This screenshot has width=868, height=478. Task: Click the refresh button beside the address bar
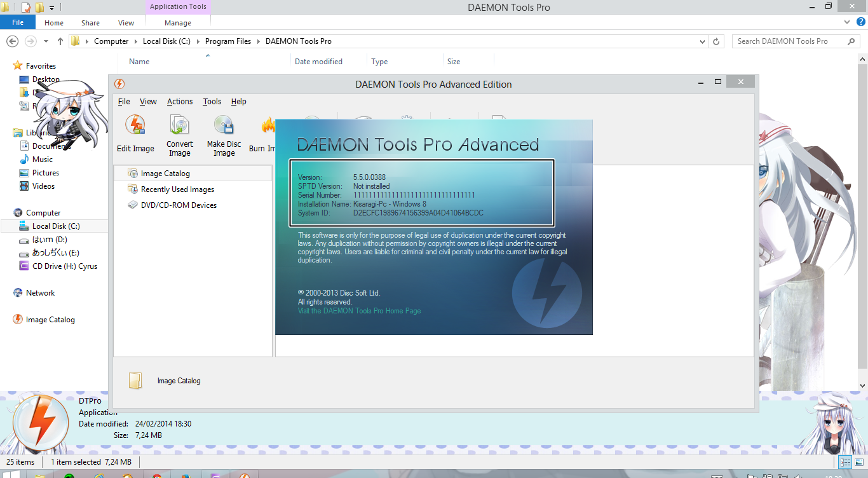[717, 41]
